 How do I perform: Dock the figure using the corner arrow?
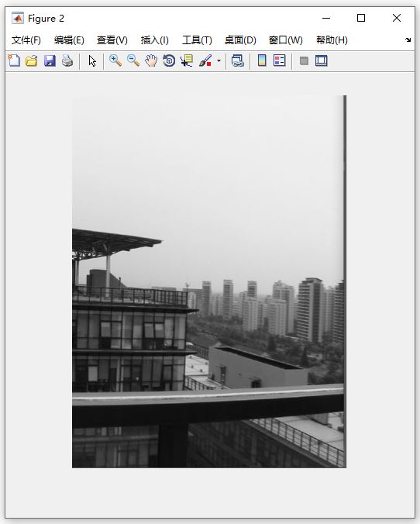tap(408, 40)
